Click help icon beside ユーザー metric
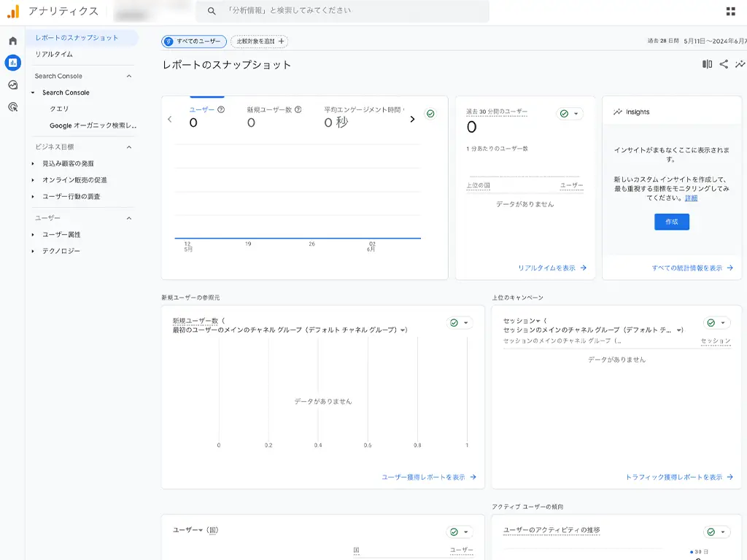The height and width of the screenshot is (560, 747). point(221,109)
